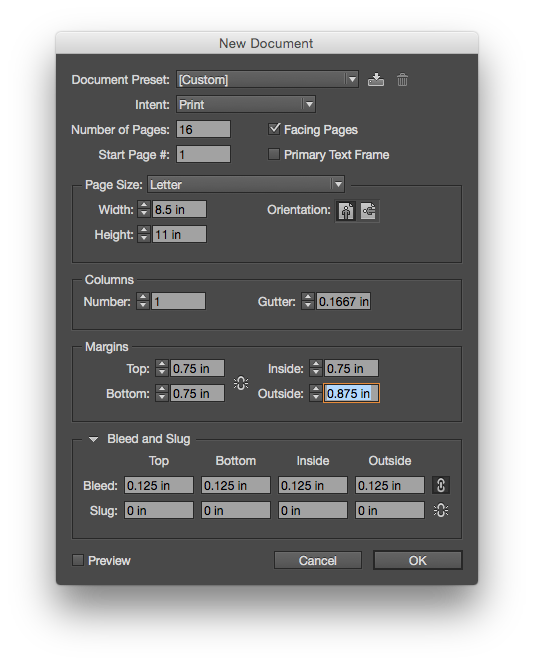Click the Width stepper arrows
The image size is (534, 665).
pos(144,209)
